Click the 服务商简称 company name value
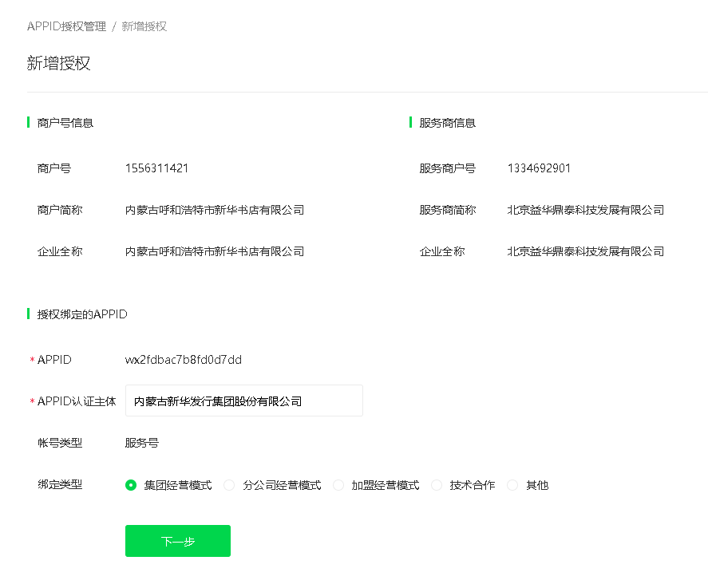 [x=585, y=210]
